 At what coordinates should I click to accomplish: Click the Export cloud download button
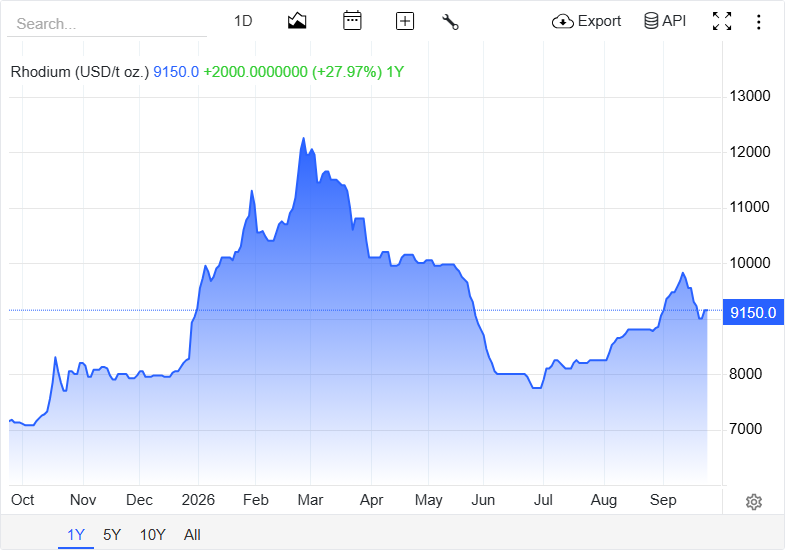pos(586,21)
